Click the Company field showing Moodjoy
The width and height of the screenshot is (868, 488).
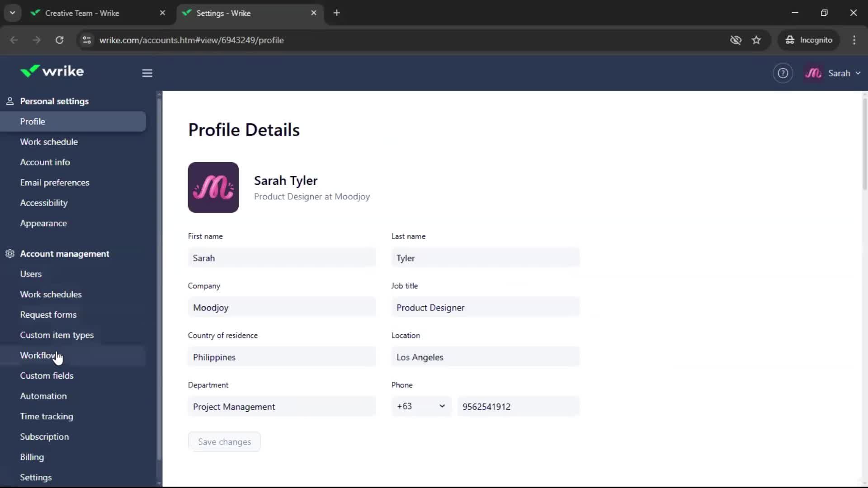tap(282, 307)
